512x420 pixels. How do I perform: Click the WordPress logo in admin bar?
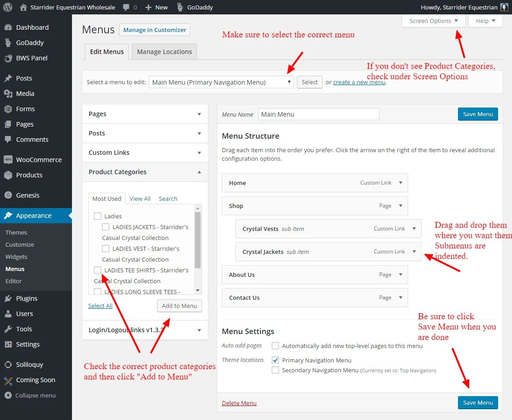pos(8,7)
